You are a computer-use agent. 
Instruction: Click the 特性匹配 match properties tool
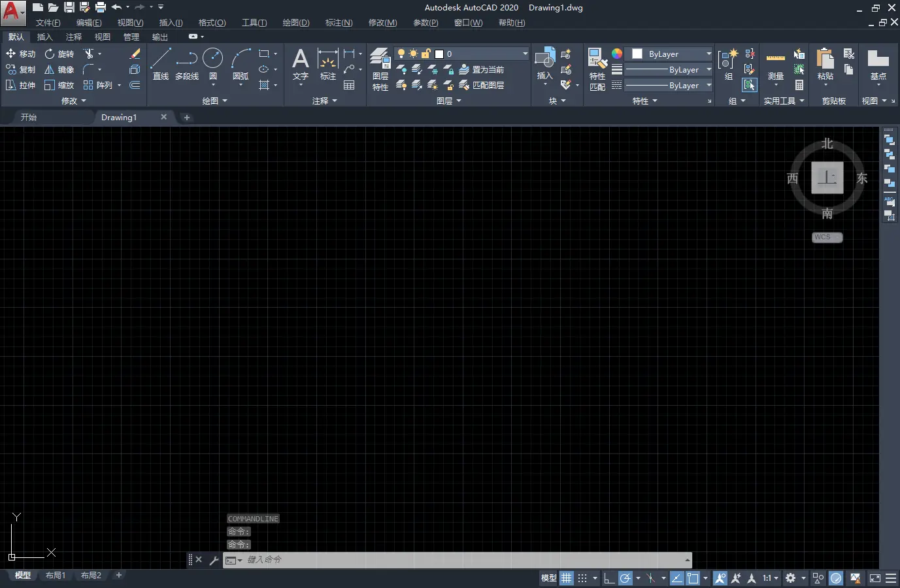[x=597, y=69]
